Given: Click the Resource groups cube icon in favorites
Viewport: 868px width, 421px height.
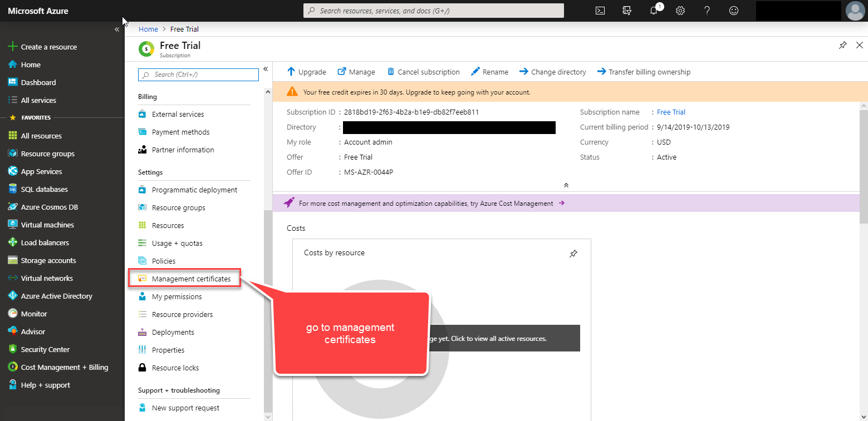Looking at the screenshot, I should click(12, 153).
